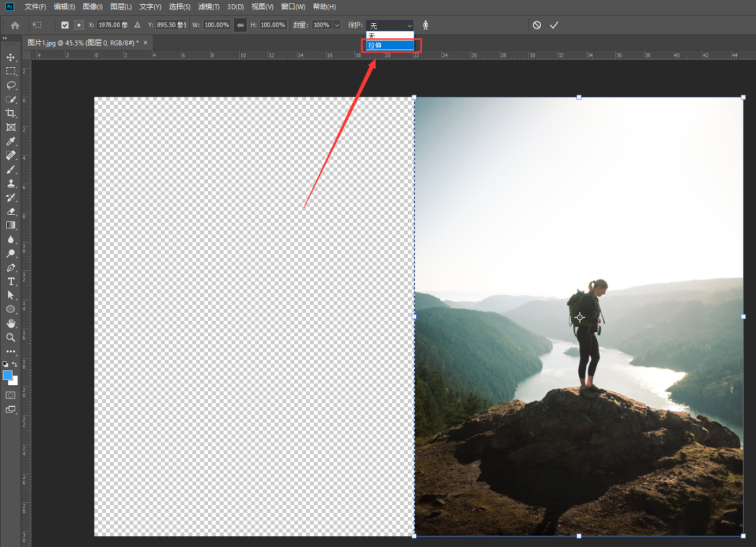Click the Home icon in options bar

15,25
